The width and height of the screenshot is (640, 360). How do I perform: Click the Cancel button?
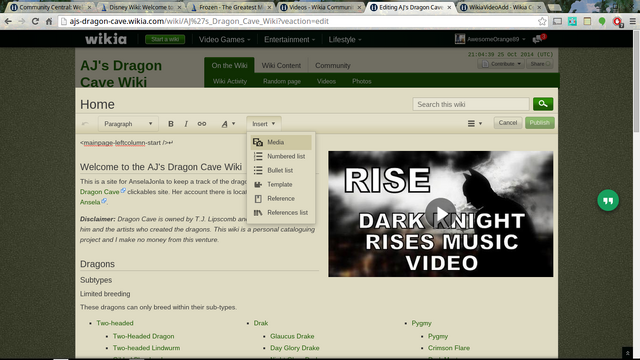[x=508, y=123]
